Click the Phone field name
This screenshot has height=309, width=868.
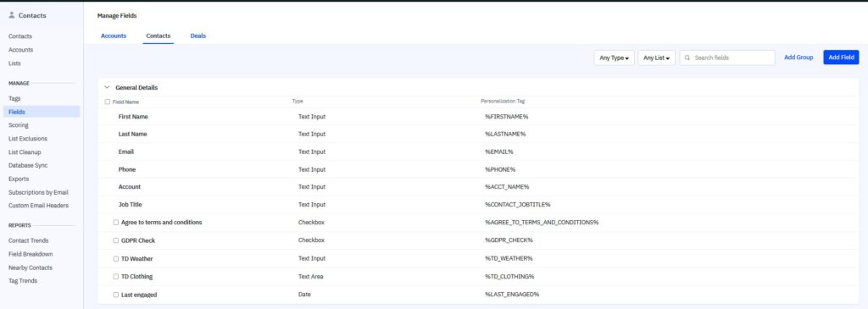127,169
